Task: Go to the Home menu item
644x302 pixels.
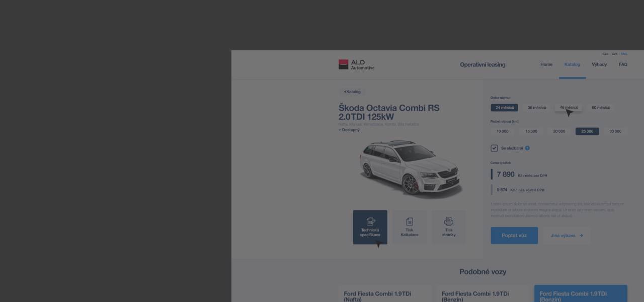Action: coord(546,64)
